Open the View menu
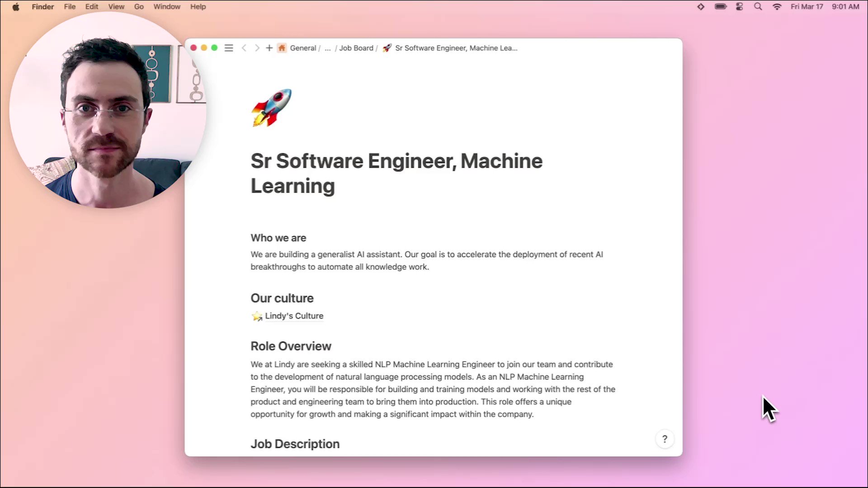Viewport: 868px width, 488px height. click(x=116, y=7)
